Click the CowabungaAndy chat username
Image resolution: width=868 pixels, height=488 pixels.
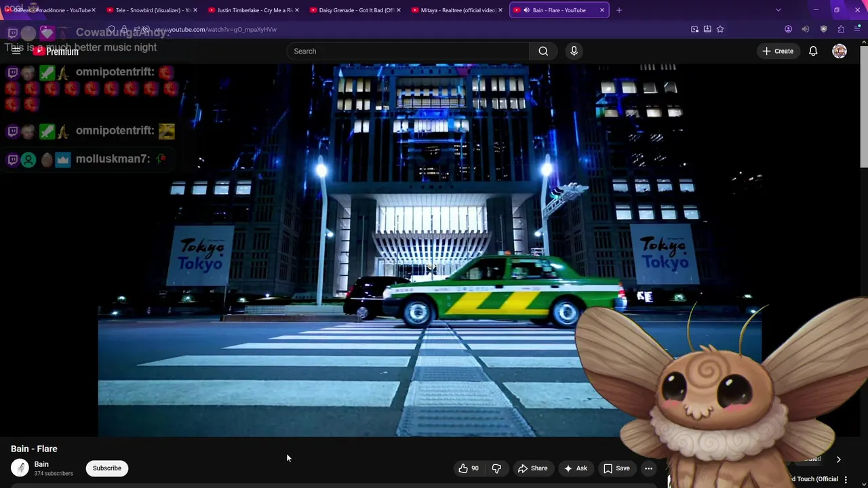(x=123, y=33)
